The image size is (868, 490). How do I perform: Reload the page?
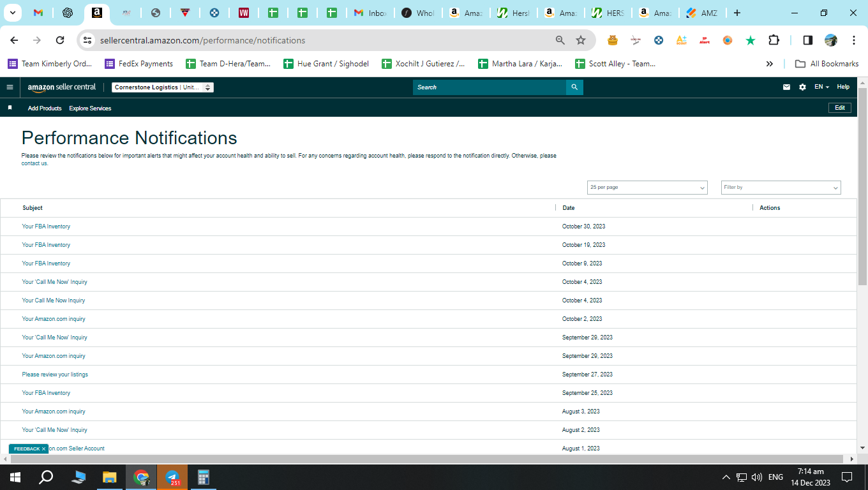coord(60,40)
